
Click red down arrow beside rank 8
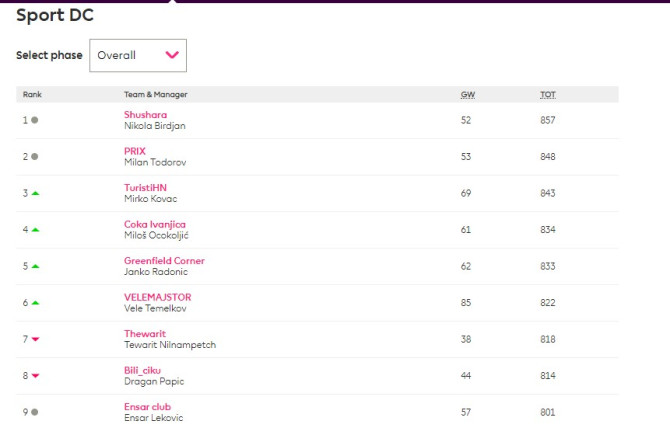(35, 376)
